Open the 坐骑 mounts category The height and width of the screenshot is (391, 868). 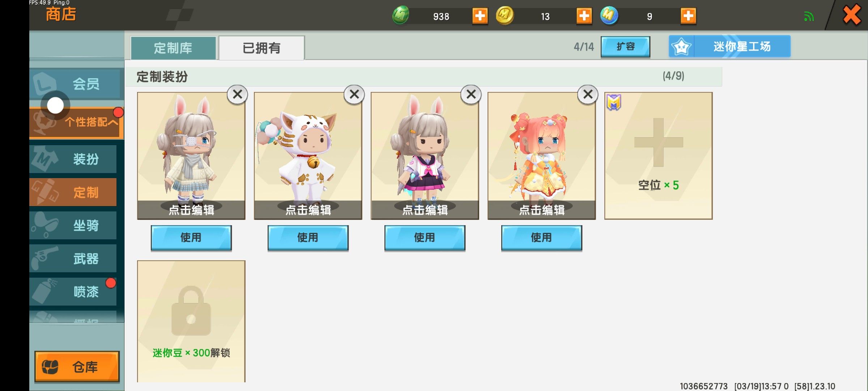pos(73,226)
